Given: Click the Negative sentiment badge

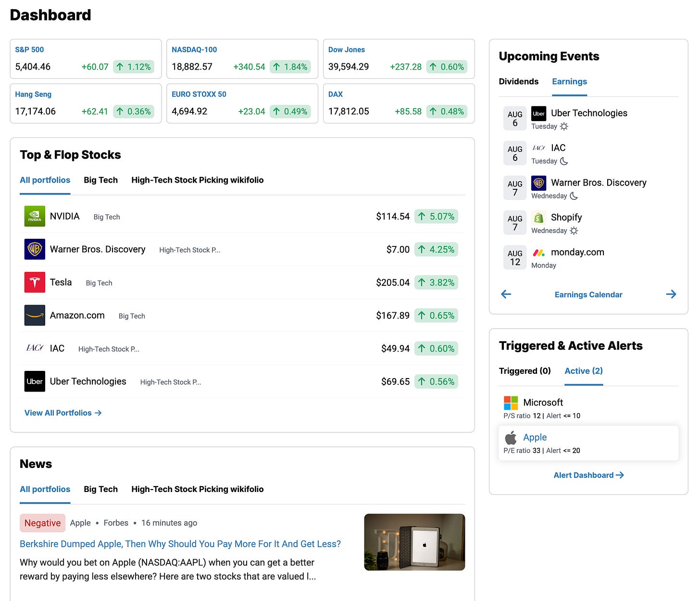Looking at the screenshot, I should point(42,523).
